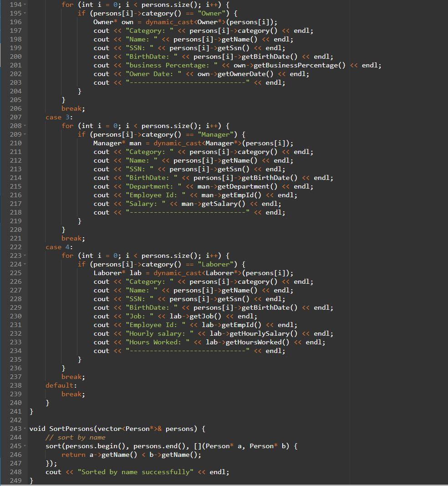Click the "Sorted by name successfully" string

click(135, 472)
